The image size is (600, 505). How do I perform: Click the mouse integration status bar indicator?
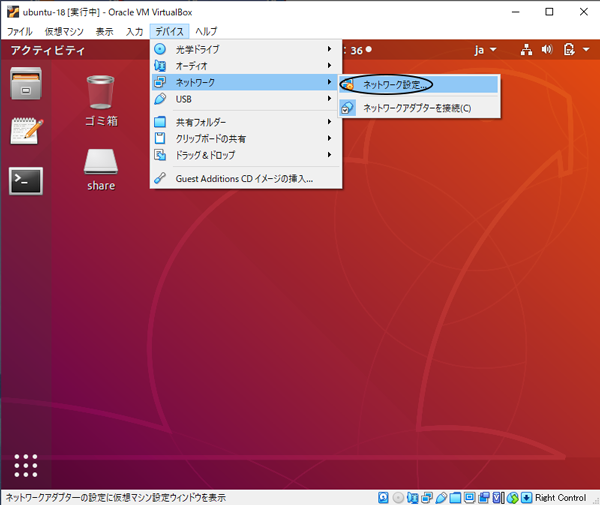[513, 497]
